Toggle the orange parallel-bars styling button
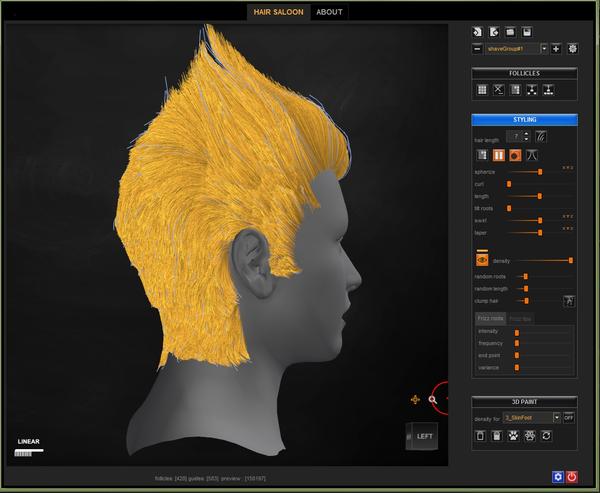Image resolution: width=600 pixels, height=493 pixels. click(498, 155)
